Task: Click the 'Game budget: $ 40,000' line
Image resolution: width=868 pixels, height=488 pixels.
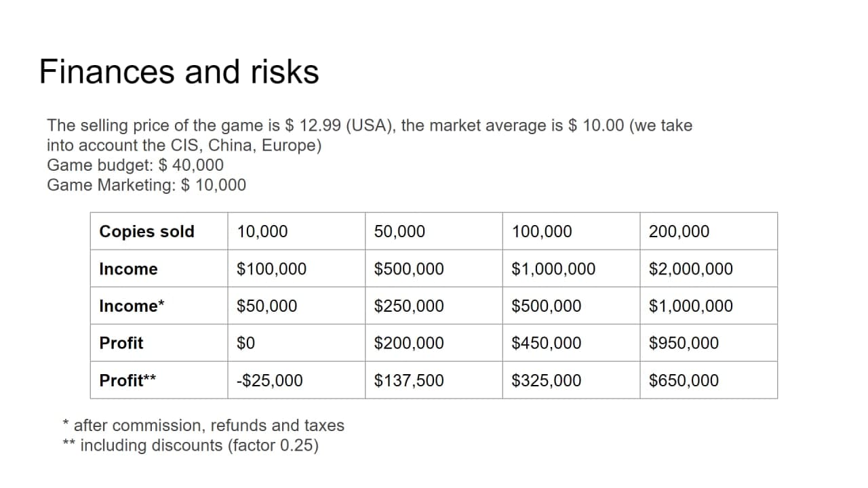Action: coord(135,165)
